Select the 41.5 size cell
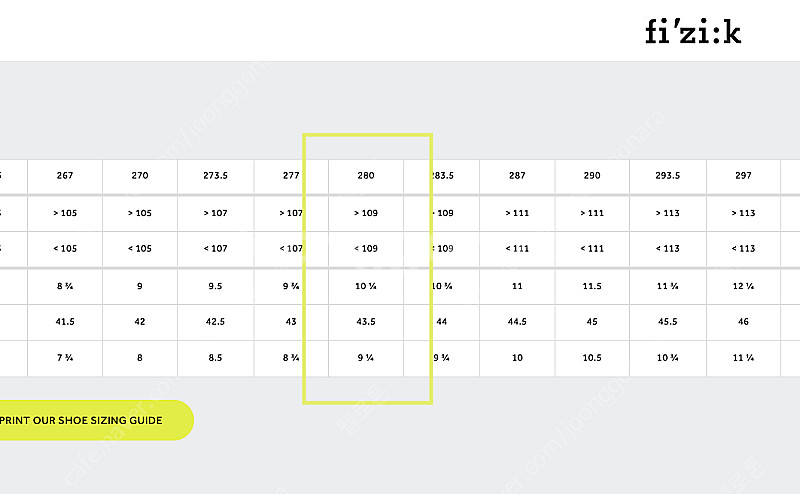 pyautogui.click(x=65, y=322)
